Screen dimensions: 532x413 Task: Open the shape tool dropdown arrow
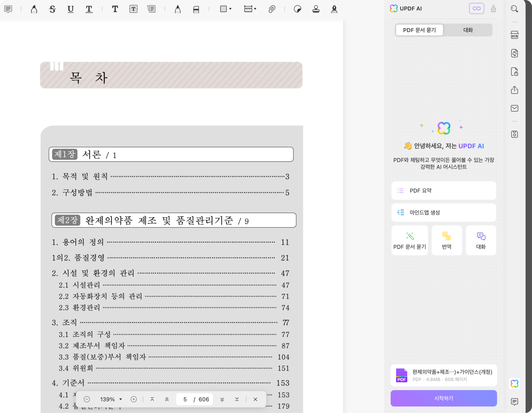pyautogui.click(x=230, y=9)
